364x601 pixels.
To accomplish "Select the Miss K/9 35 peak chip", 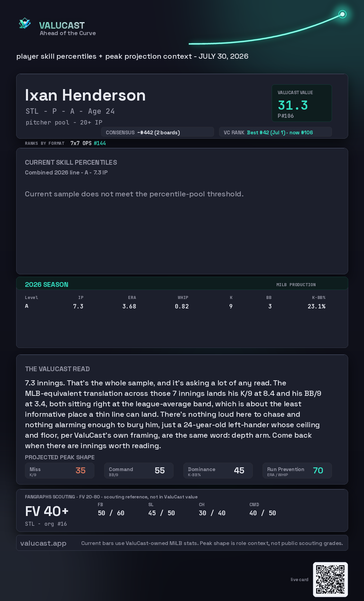I will (60, 470).
